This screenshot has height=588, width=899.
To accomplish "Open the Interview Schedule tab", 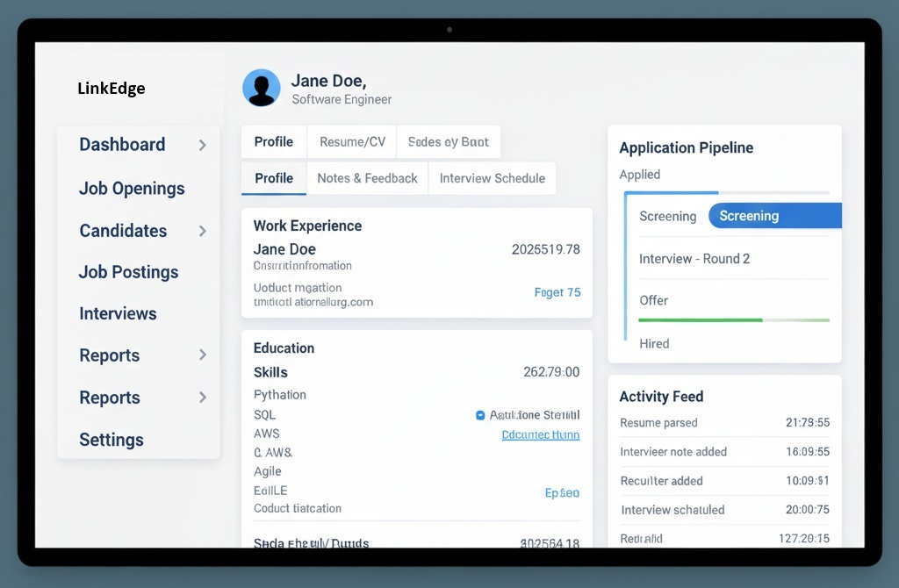I will (x=492, y=178).
